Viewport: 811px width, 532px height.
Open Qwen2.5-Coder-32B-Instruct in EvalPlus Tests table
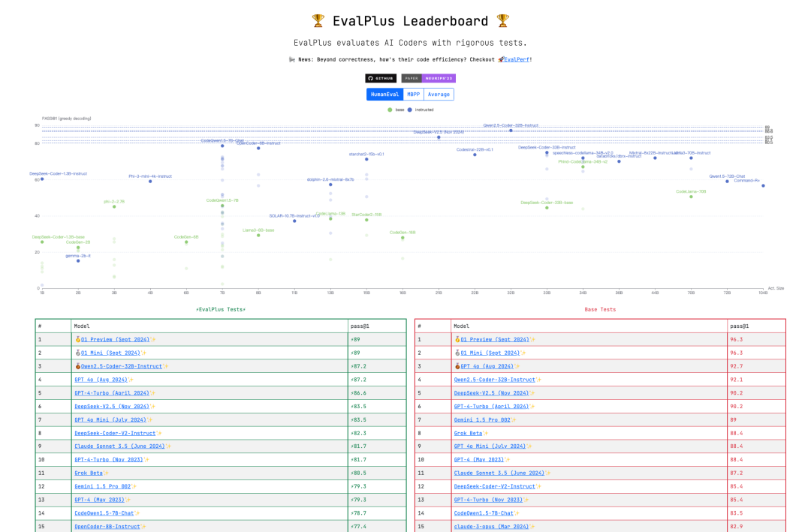coord(121,367)
